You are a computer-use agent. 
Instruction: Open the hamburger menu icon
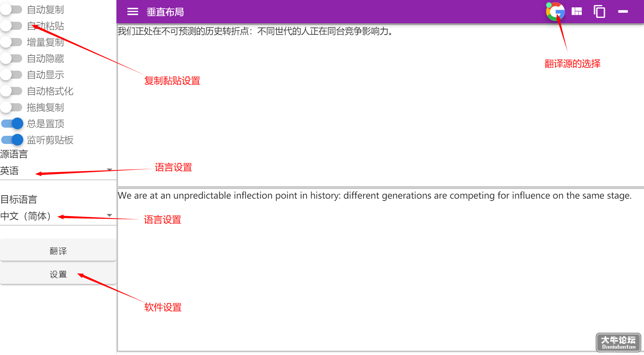[x=133, y=12]
